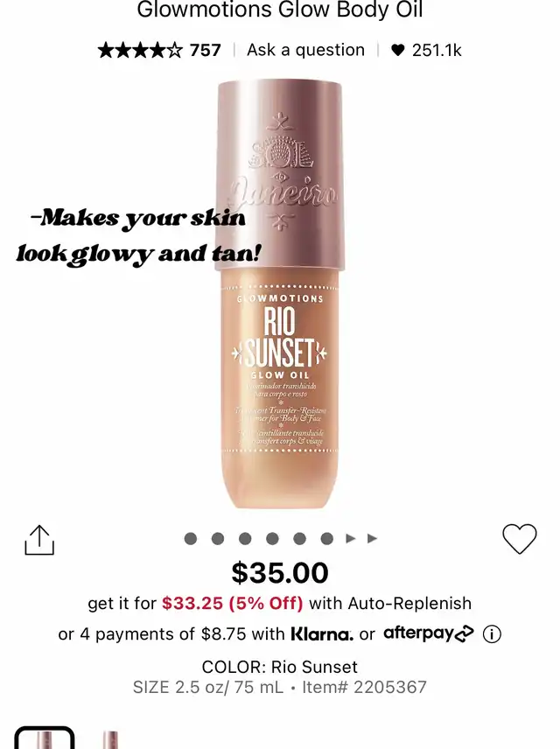
Task: Play the first video indicator triangle
Action: 351,539
